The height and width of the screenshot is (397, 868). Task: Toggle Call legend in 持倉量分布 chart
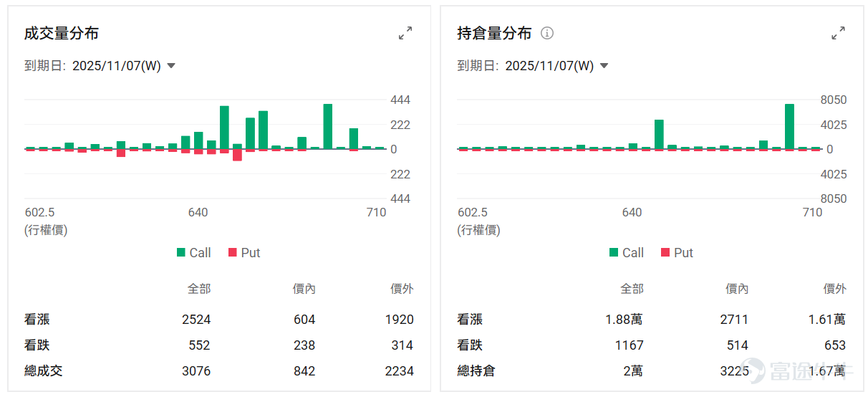626,252
